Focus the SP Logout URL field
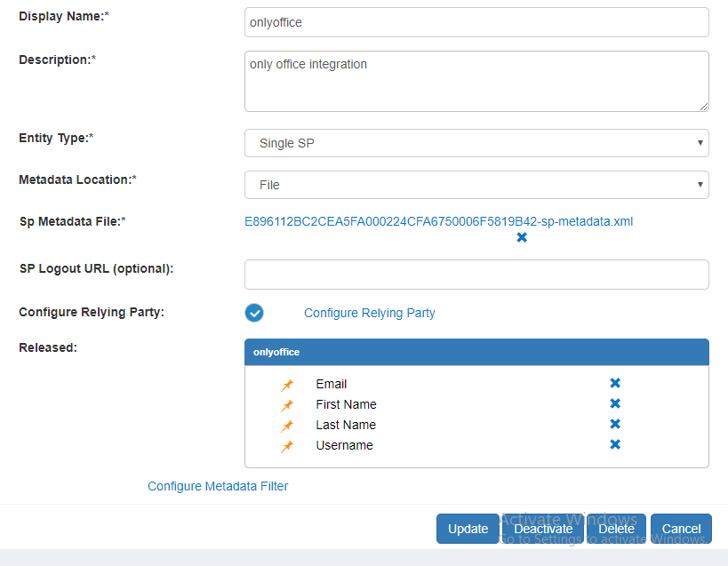The width and height of the screenshot is (728, 566). click(476, 275)
